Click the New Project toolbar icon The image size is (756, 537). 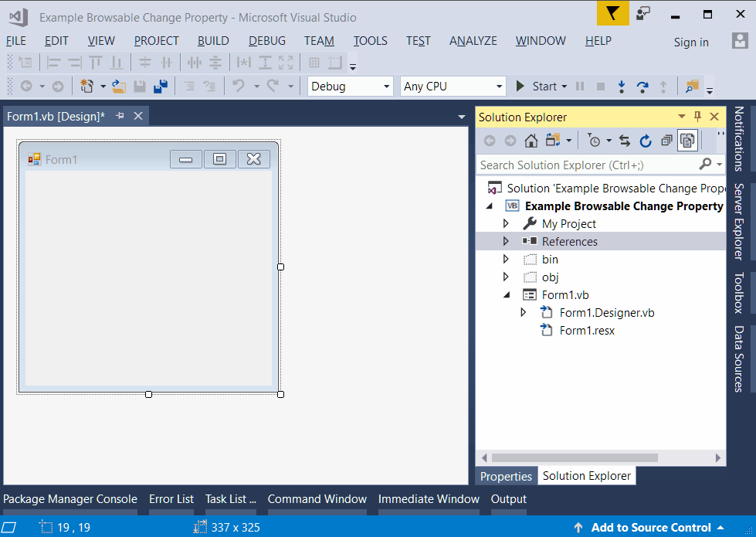click(86, 86)
